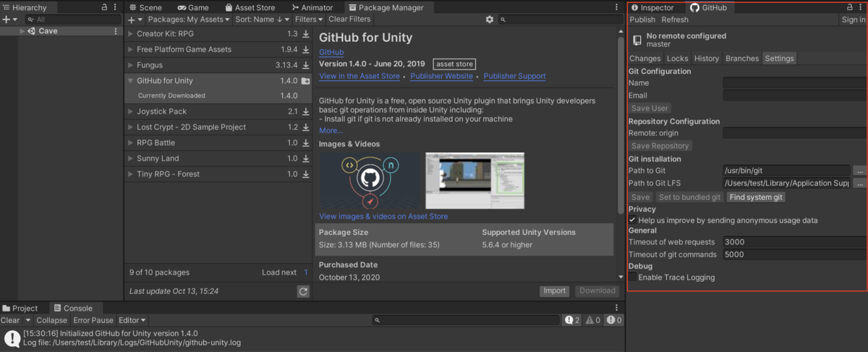Open the Package Manager add (+) dropdown
Screen dimensions: 868x352
click(135, 20)
